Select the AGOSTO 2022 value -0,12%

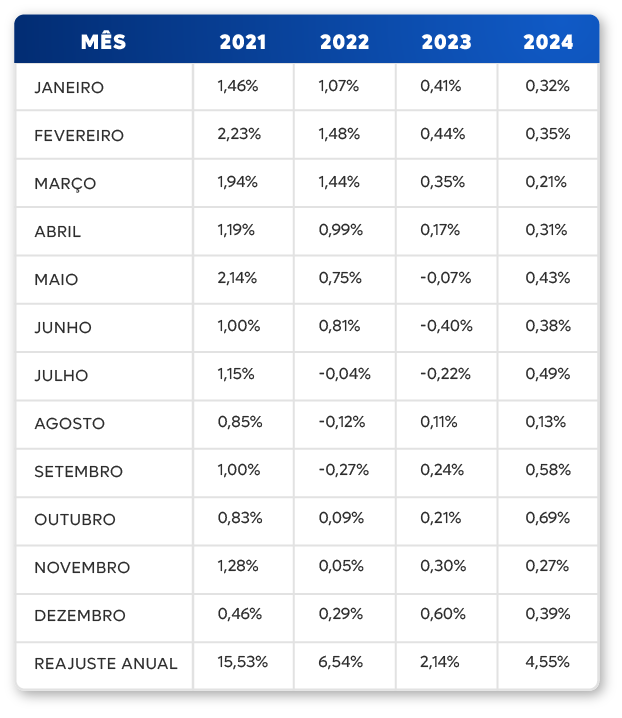343,422
